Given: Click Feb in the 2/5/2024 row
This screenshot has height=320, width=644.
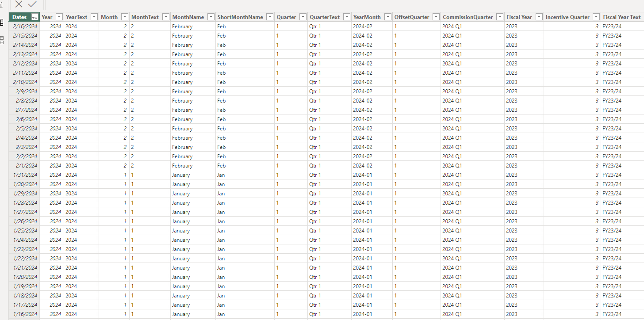Looking at the screenshot, I should click(x=221, y=129).
